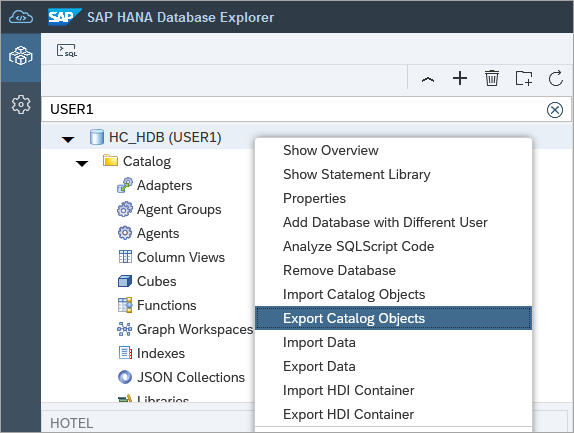
Task: Click the add folder icon
Action: pos(524,78)
